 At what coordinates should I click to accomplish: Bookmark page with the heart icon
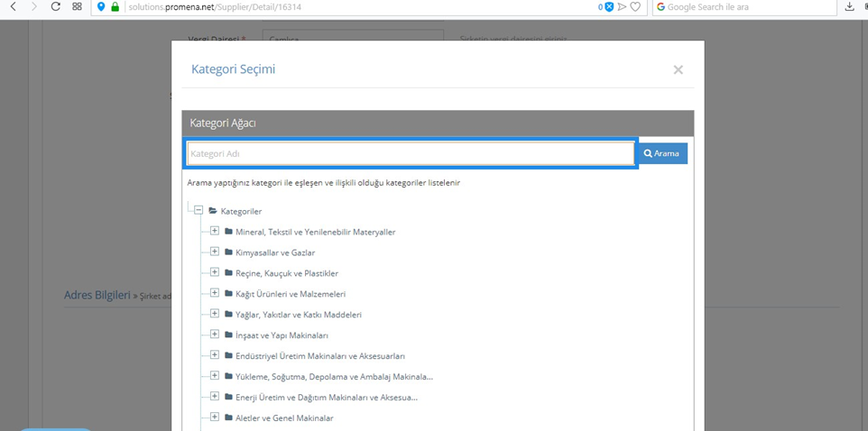tap(635, 7)
